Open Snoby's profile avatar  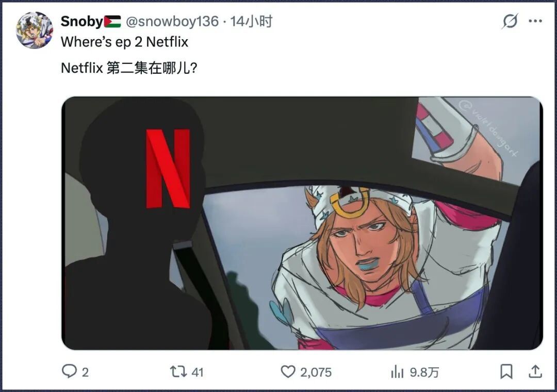35,30
